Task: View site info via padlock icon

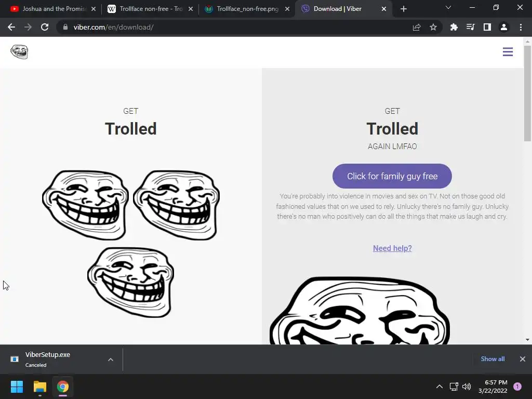Action: click(x=65, y=27)
